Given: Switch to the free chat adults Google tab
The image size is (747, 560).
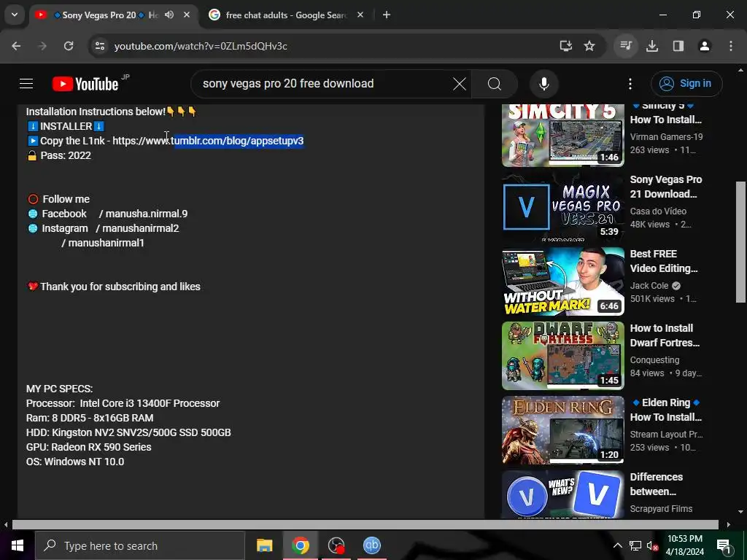Looking at the screenshot, I should (285, 15).
